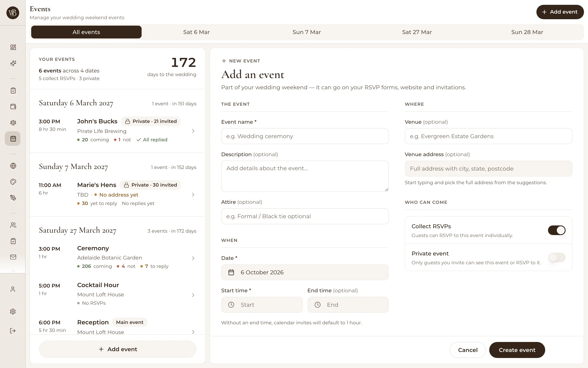588x368 pixels.
Task: Expand Marie's Hens event chevron
Action: point(193,195)
